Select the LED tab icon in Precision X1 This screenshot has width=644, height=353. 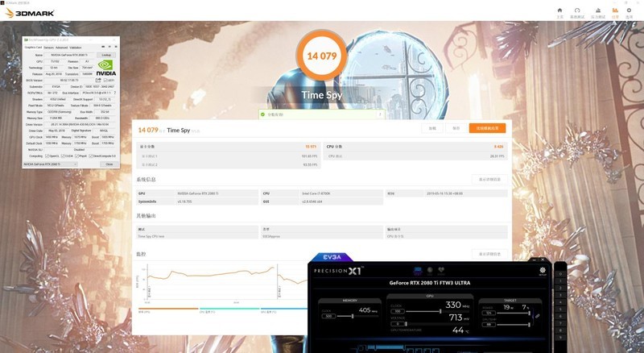[x=430, y=271]
